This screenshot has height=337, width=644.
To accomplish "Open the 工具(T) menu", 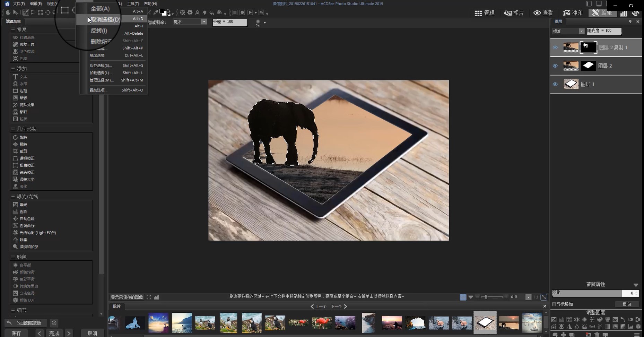I will click(133, 4).
